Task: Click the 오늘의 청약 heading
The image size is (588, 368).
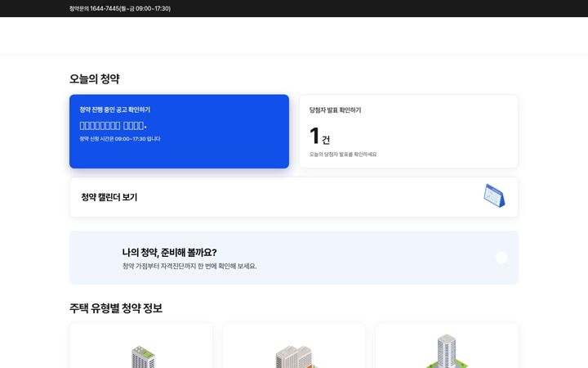Action: [95, 79]
